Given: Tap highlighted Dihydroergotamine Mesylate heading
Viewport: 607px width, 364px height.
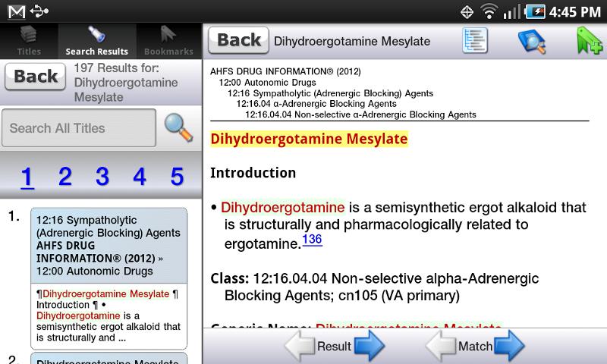Looking at the screenshot, I should (x=309, y=139).
